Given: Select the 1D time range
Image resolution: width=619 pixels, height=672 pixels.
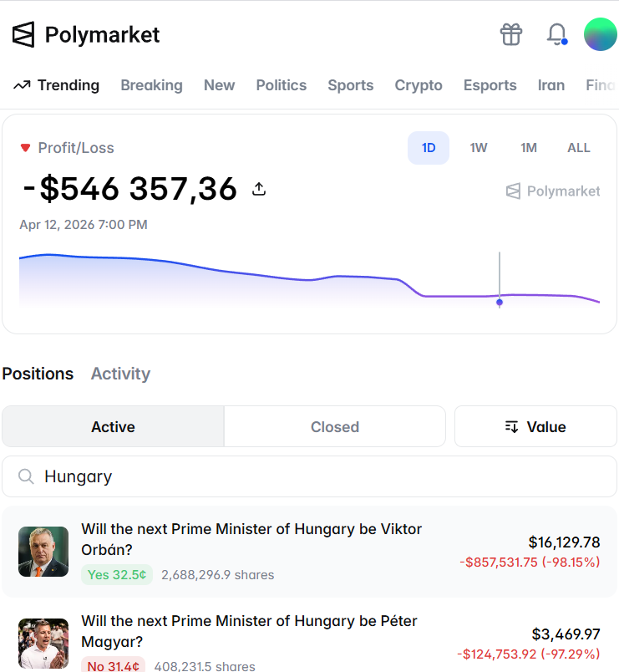Looking at the screenshot, I should click(429, 148).
